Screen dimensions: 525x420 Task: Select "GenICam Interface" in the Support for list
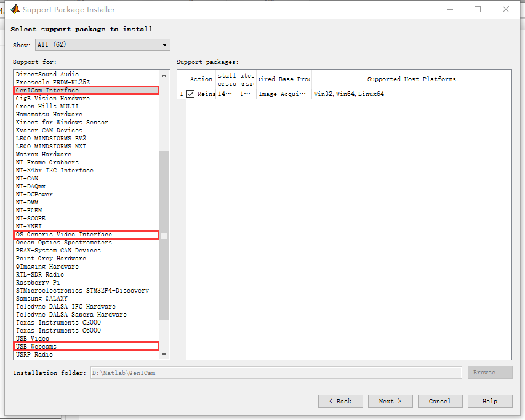coord(62,90)
